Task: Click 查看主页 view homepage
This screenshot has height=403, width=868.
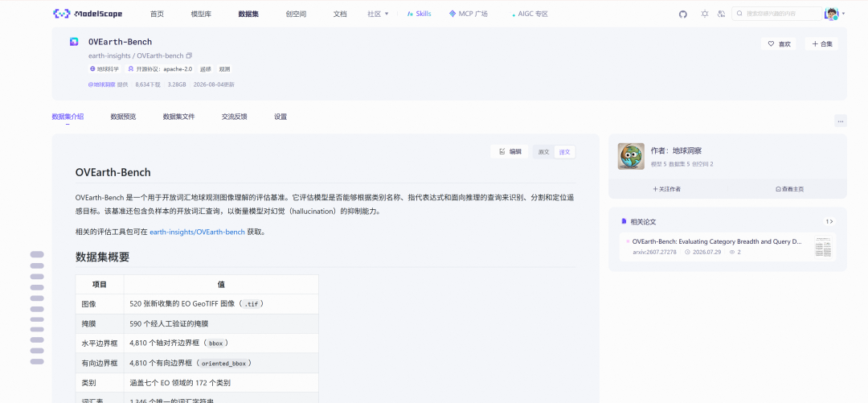Action: [x=790, y=189]
